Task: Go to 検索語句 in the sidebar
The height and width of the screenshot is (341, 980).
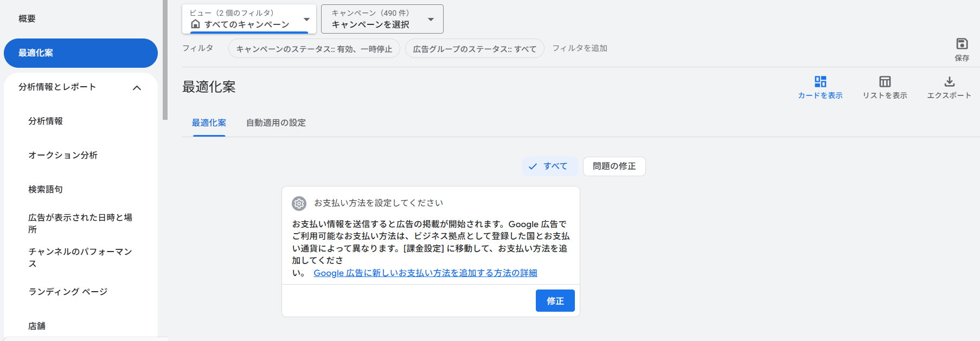Action: [46, 190]
